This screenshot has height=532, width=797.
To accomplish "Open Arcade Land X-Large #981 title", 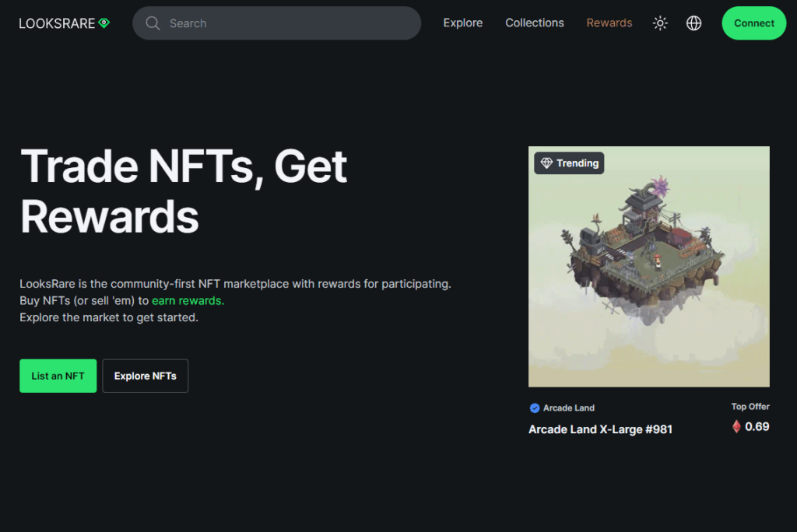I will coord(600,429).
